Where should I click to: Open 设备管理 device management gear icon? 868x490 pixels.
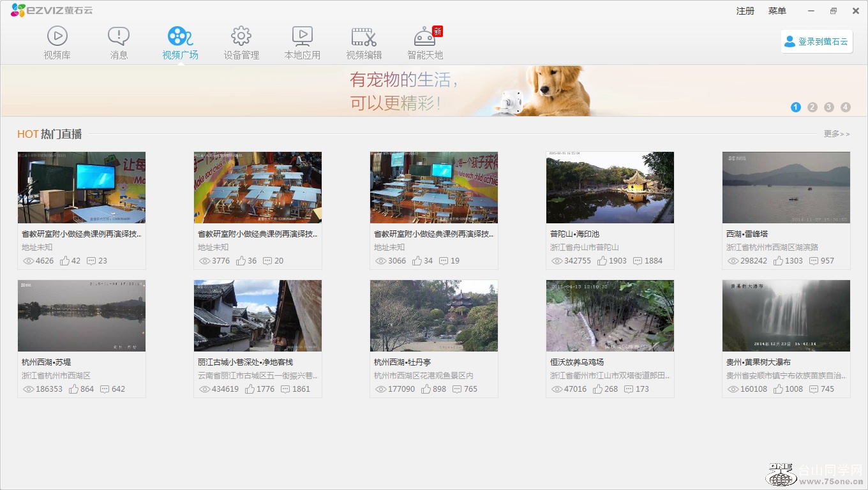tap(241, 36)
